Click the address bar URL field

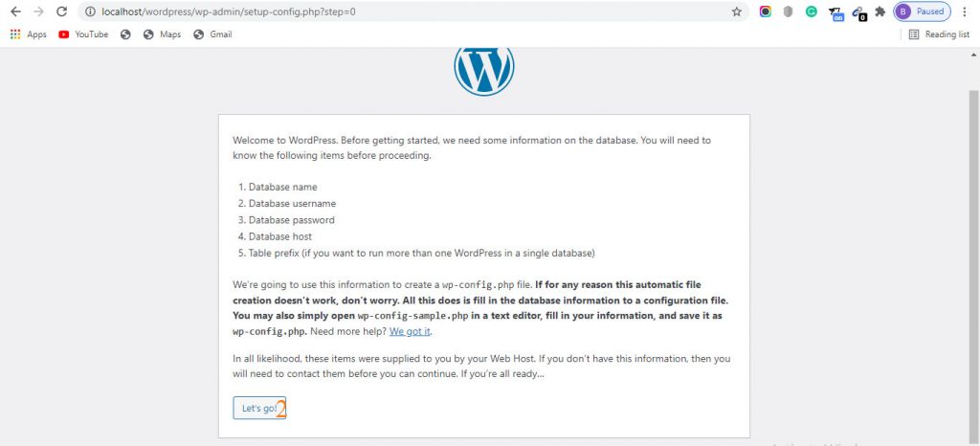click(412, 11)
